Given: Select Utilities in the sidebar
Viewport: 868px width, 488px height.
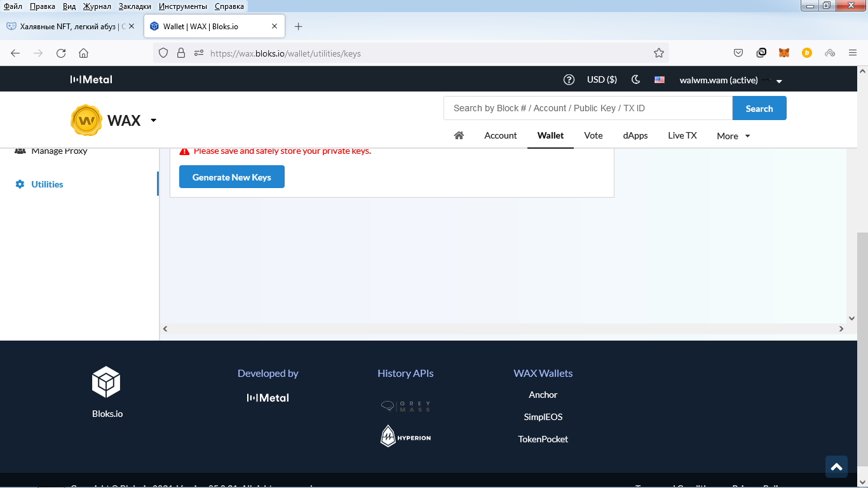Looking at the screenshot, I should pos(47,184).
